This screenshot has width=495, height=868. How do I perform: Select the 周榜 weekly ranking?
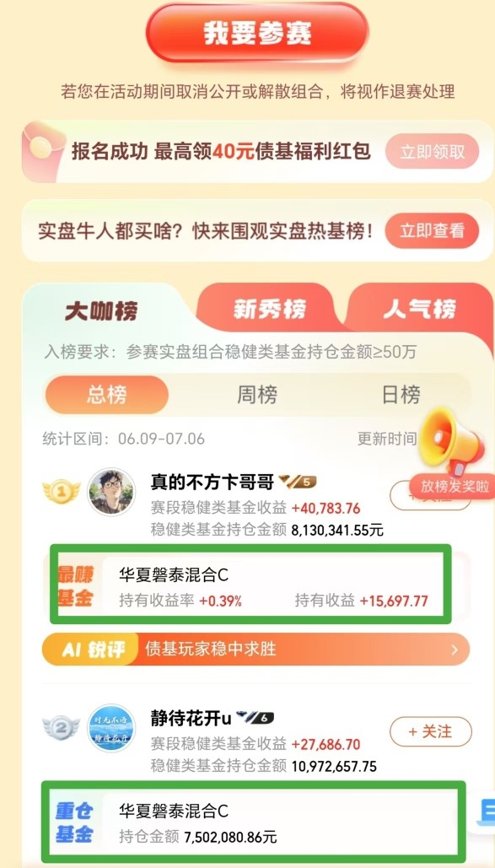point(257,396)
